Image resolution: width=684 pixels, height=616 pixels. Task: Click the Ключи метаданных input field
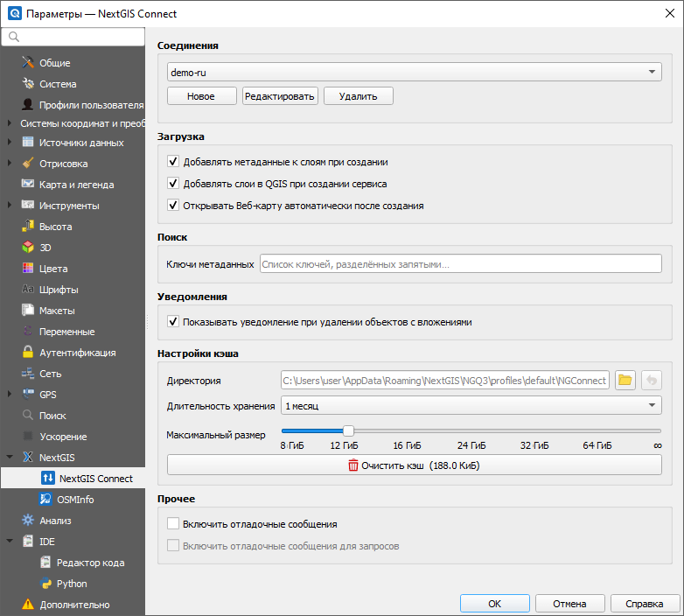click(461, 264)
